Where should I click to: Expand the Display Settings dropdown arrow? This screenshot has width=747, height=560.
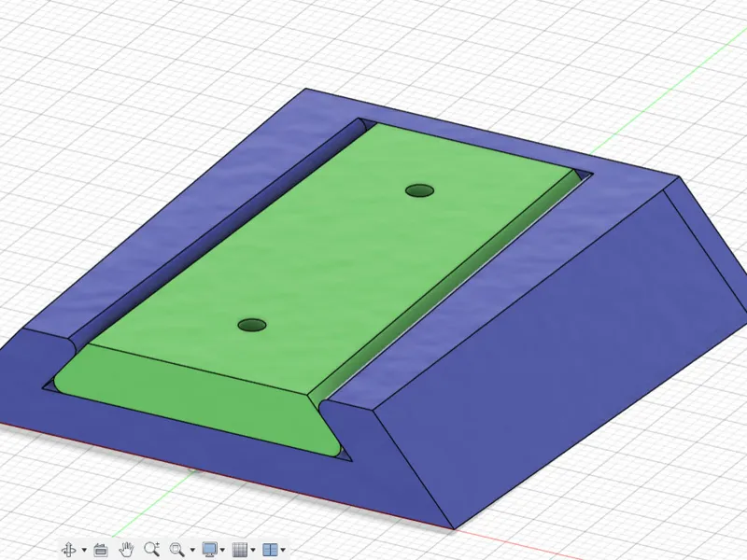coord(223,550)
